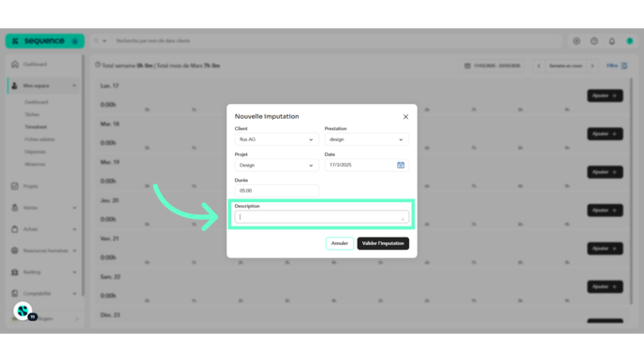Click Ajouter button for Mer. 19
Image resolution: width=644 pixels, height=362 pixels.
(605, 172)
